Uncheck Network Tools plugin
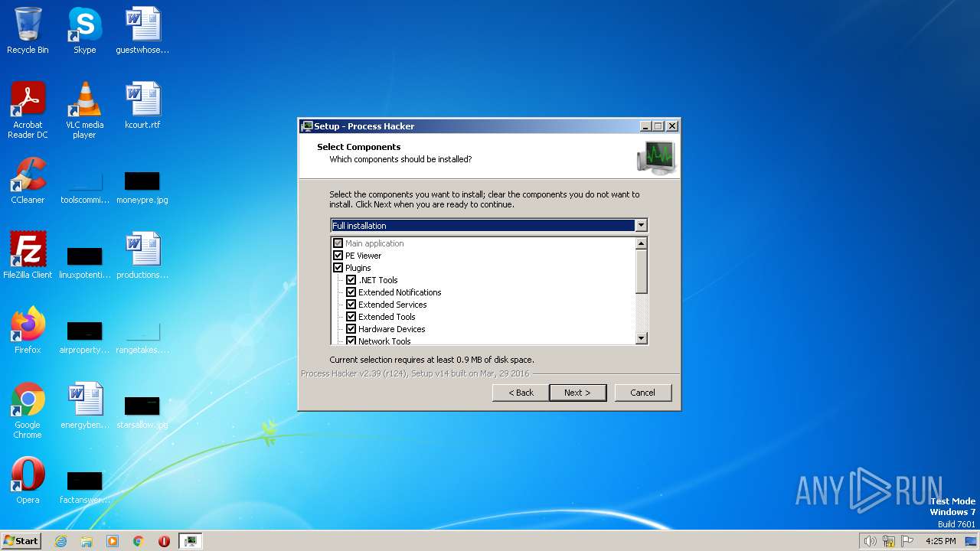This screenshot has width=980, height=551. click(351, 341)
